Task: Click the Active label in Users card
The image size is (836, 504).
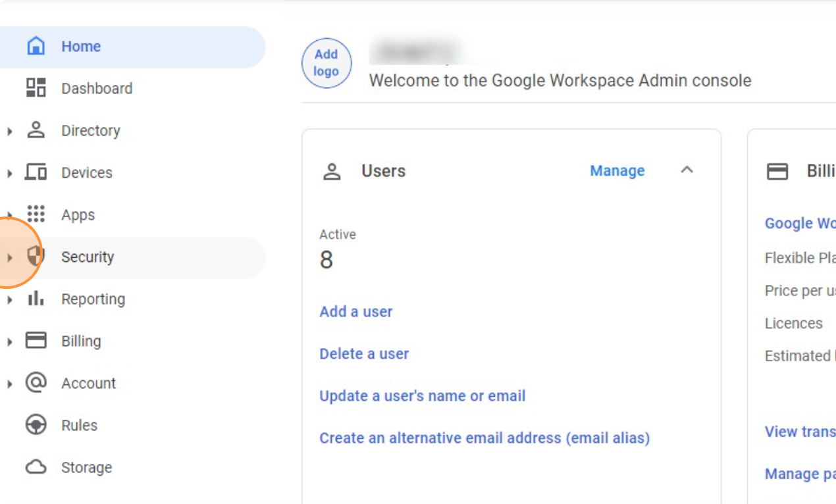Action: tap(338, 234)
